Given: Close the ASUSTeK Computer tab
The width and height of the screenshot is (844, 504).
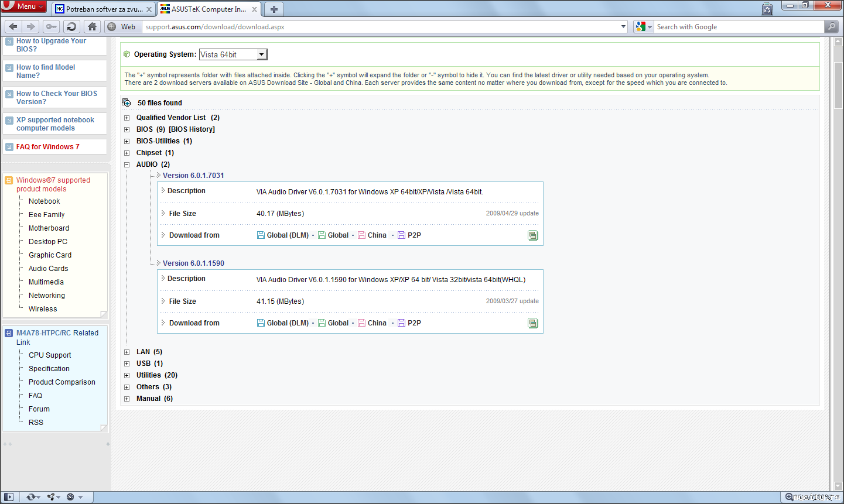Looking at the screenshot, I should click(254, 9).
